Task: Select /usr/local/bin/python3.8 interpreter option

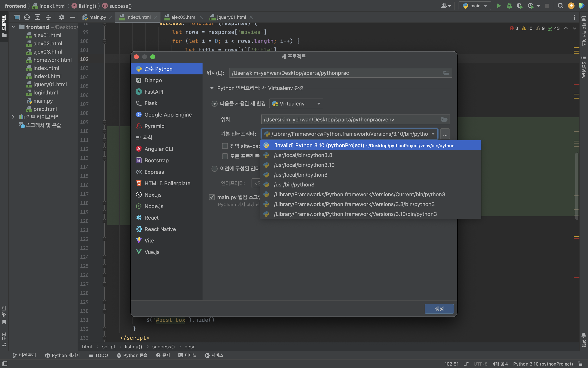Action: [371, 155]
